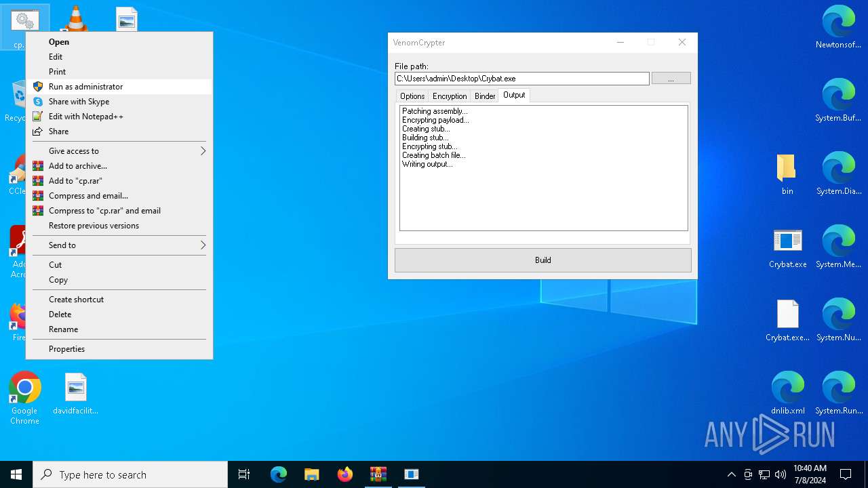This screenshot has height=488, width=868.
Task: Choose Copy from the context menu
Action: 119,280
